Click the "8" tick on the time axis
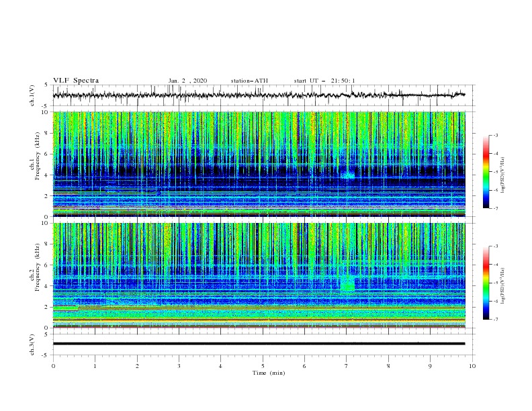This screenshot has width=532, height=411. pyautogui.click(x=388, y=366)
